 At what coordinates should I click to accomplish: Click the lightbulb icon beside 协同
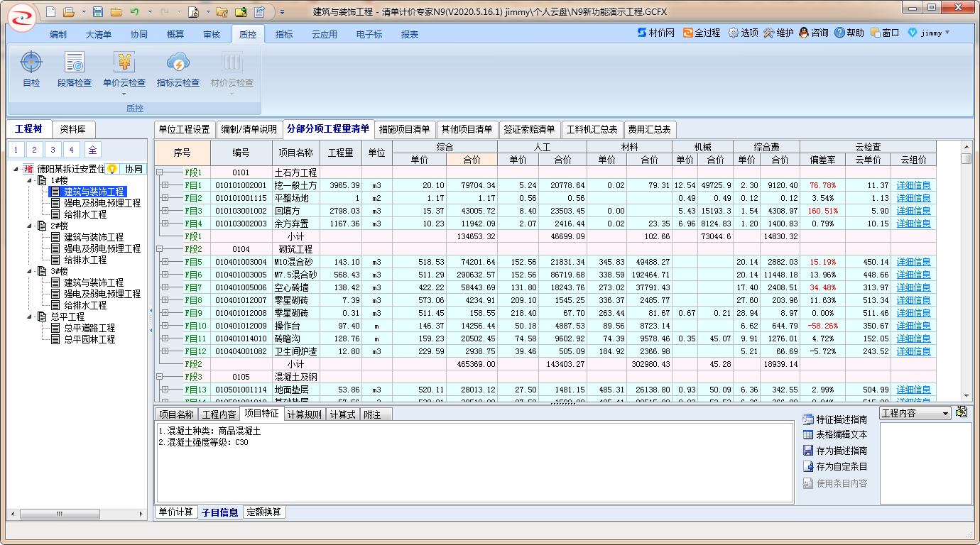click(111, 169)
